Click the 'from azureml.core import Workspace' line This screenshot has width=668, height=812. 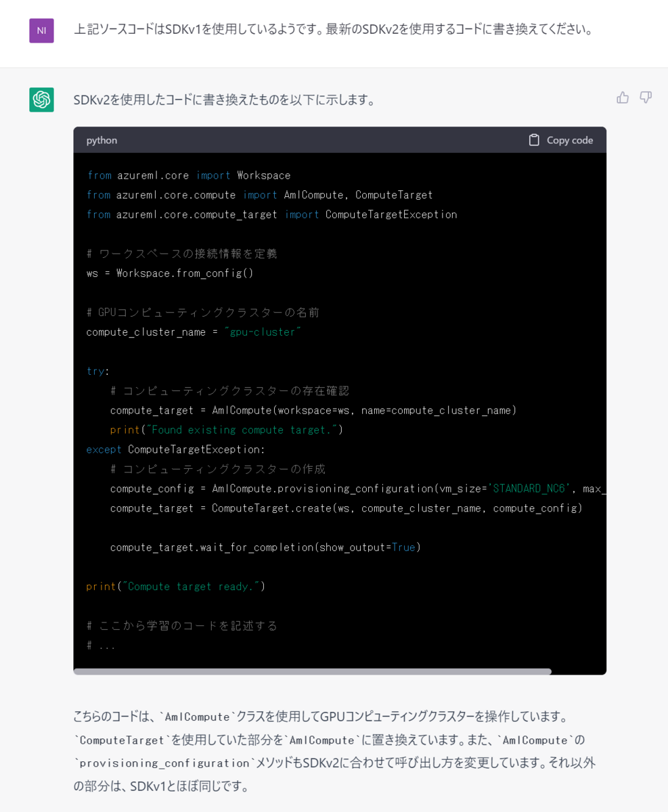click(188, 175)
